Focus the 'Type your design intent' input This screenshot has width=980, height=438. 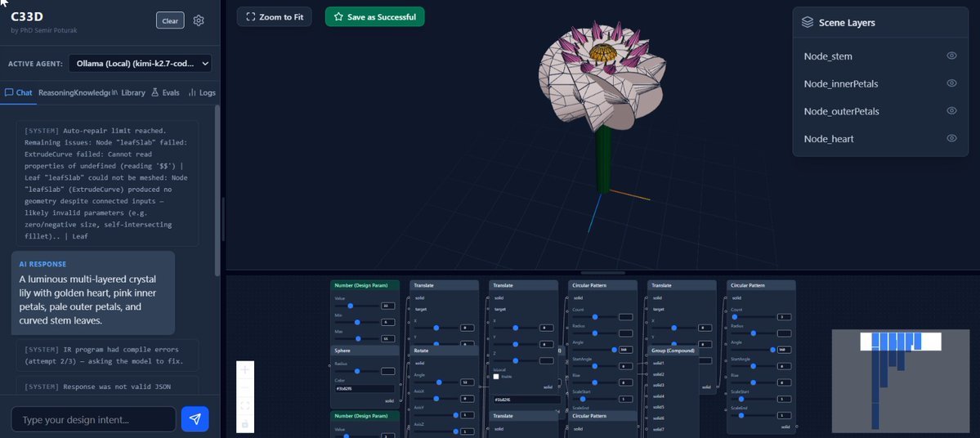click(94, 419)
